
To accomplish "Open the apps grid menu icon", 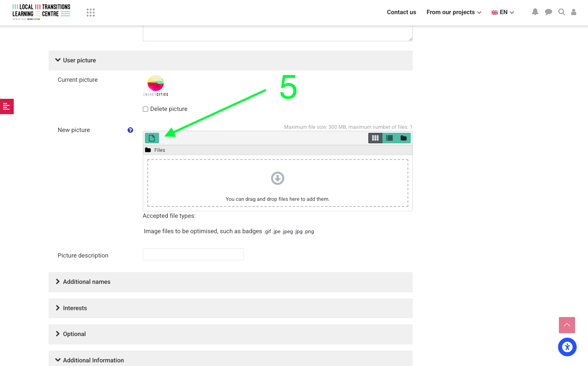I will coord(91,13).
